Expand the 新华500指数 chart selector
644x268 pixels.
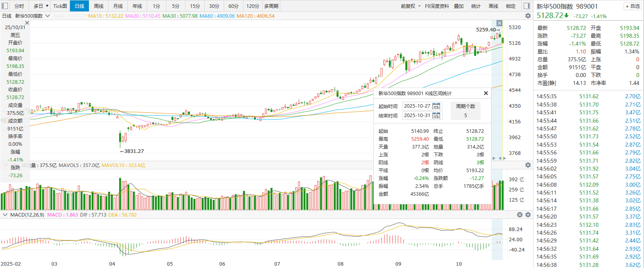[x=48, y=16]
